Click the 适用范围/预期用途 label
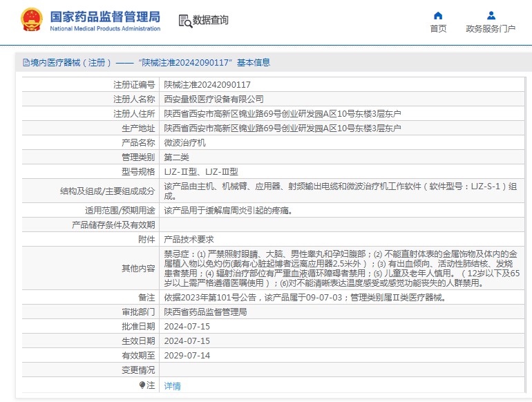 [x=120, y=211]
